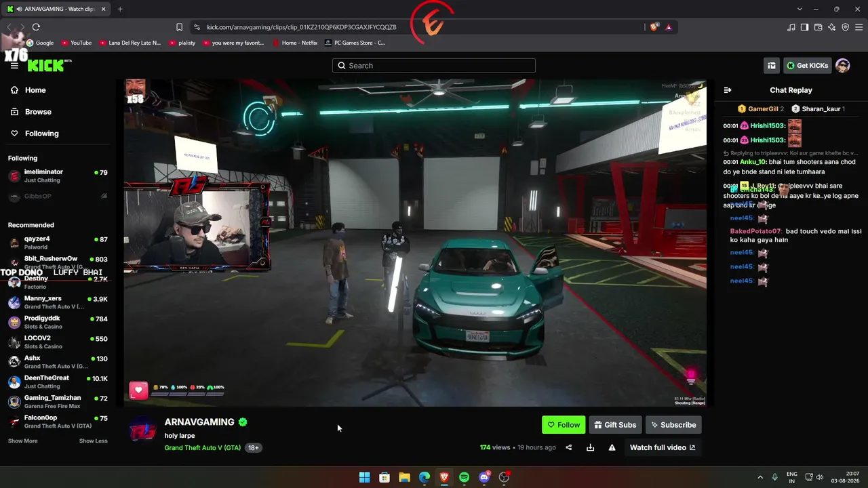Screen dimensions: 868x488
Task: Open the Lana Del Rey Late N... bookmark
Action: (x=130, y=43)
